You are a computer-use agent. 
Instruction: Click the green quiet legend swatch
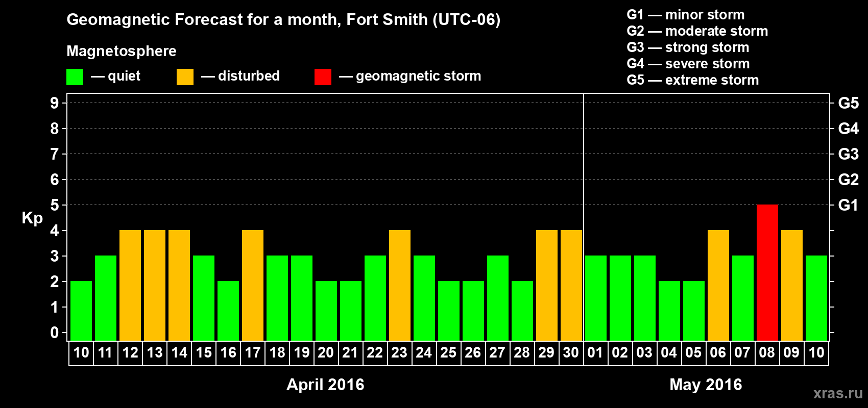pos(75,77)
